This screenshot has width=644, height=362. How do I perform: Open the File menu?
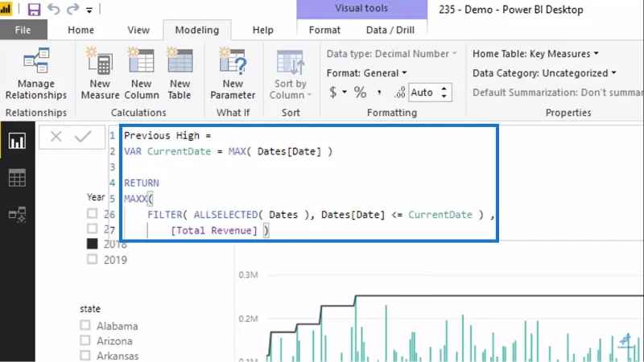[x=23, y=30]
